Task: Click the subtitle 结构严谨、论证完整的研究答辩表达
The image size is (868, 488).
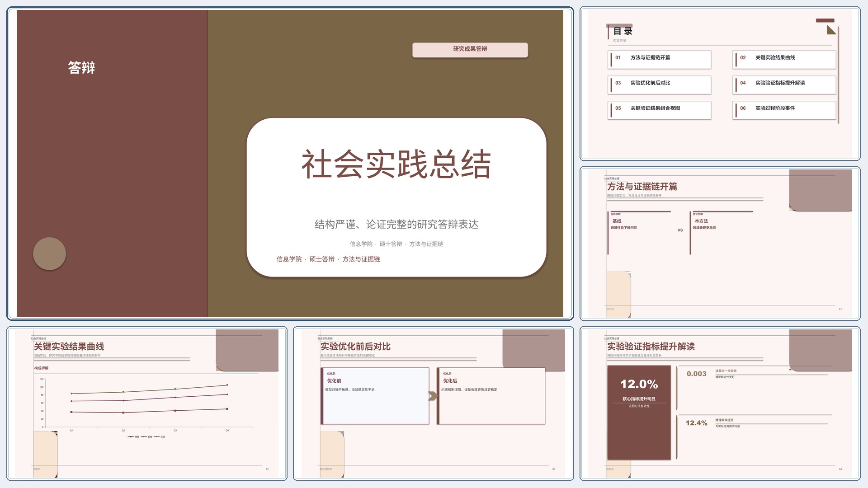Action: point(396,225)
